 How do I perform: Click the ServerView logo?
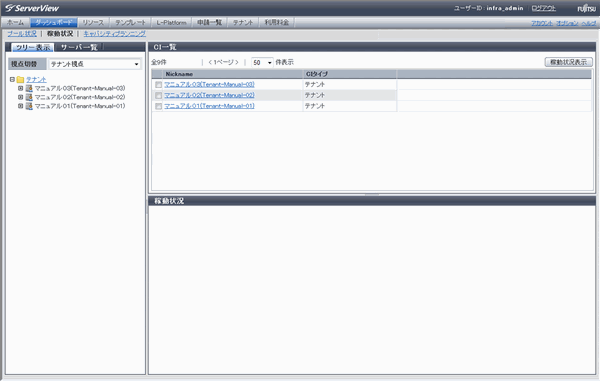[32, 8]
